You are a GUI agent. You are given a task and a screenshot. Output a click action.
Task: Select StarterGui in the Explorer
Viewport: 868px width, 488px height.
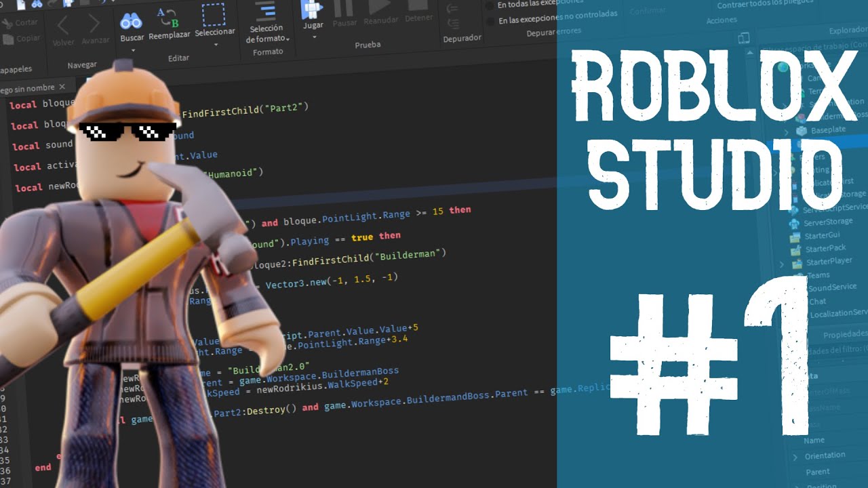click(x=823, y=235)
